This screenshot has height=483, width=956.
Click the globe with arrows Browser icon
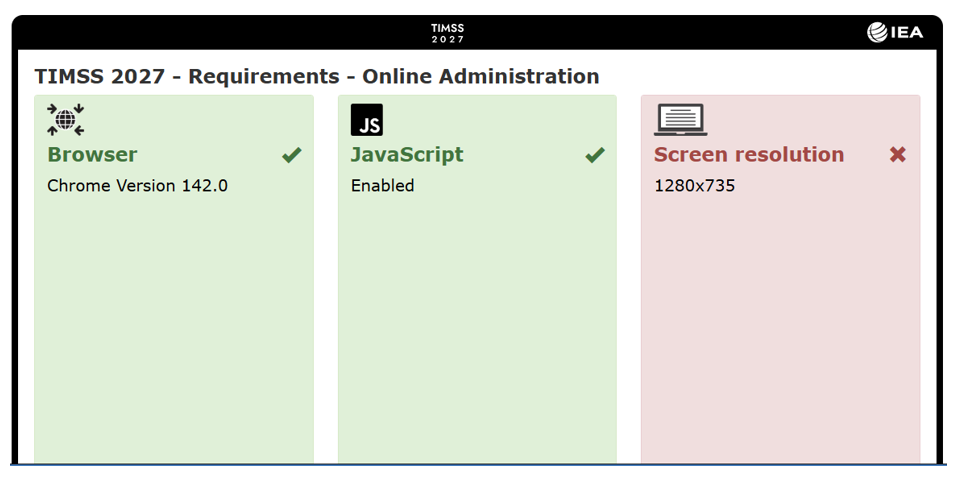pyautogui.click(x=66, y=120)
